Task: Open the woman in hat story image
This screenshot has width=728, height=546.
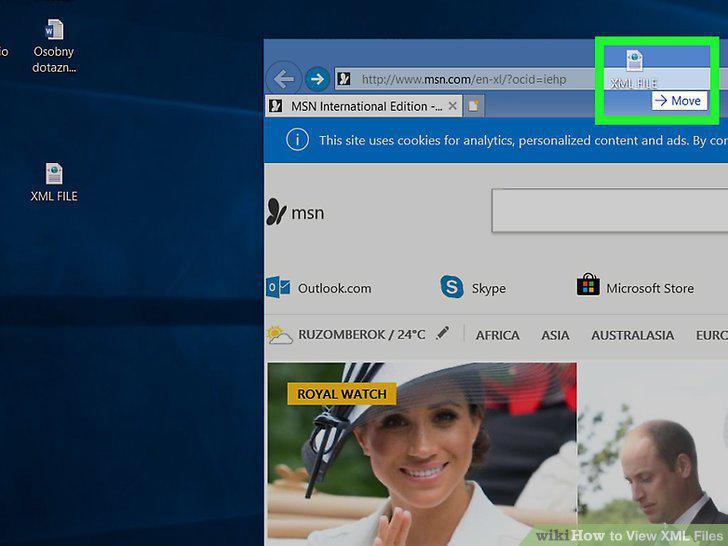Action: click(422, 454)
